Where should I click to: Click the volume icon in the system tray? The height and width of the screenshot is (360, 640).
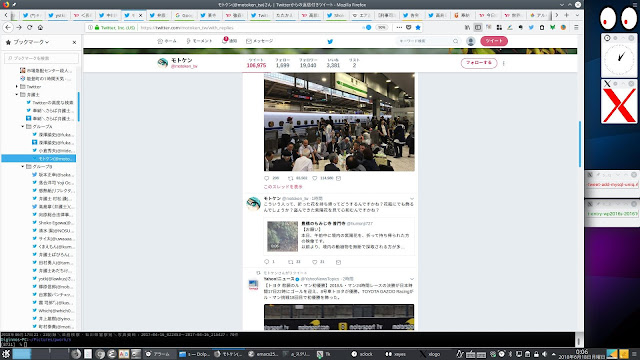click(544, 354)
